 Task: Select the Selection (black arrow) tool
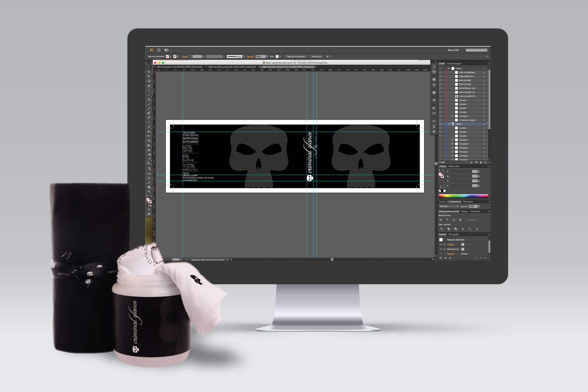coord(149,67)
